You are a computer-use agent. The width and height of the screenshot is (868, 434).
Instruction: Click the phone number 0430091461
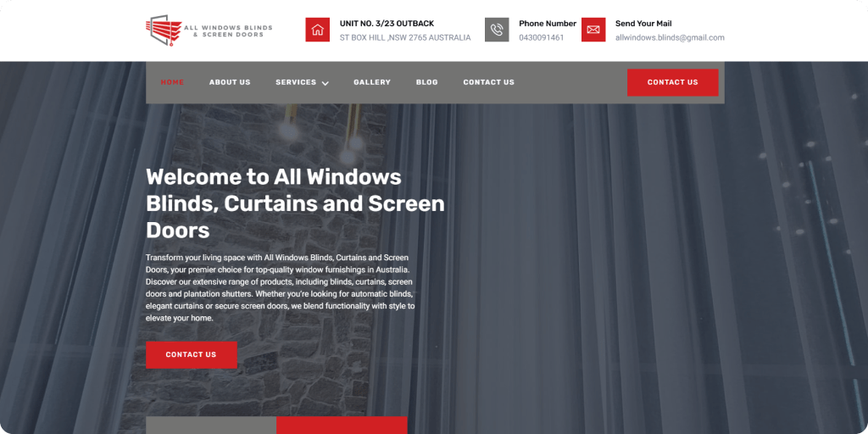(541, 38)
